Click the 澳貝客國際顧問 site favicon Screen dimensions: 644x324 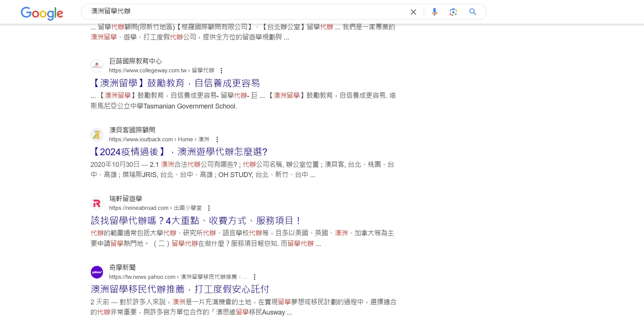click(97, 134)
